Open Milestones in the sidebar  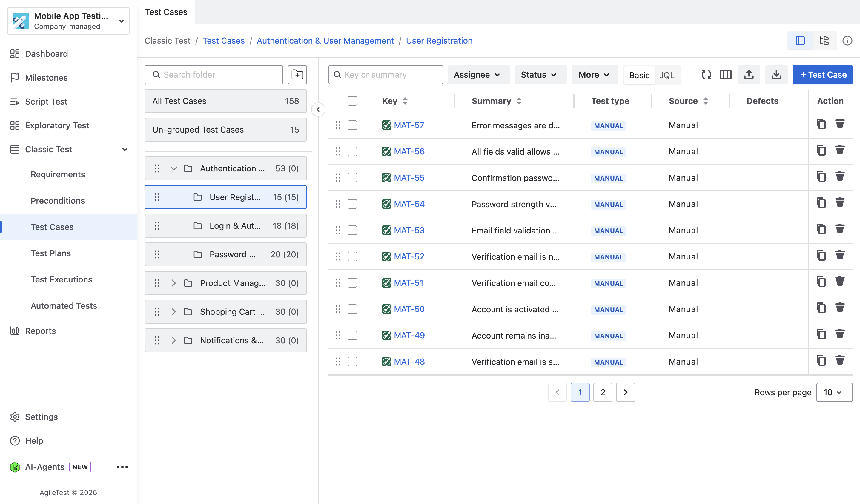coord(46,78)
